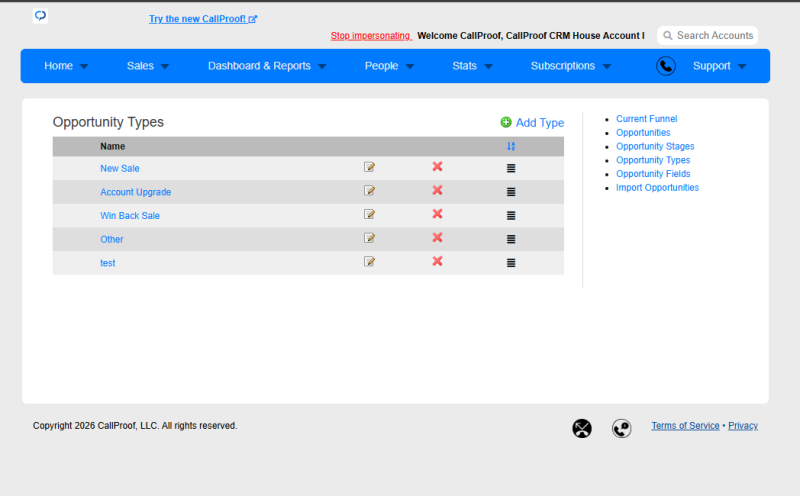The image size is (800, 496).
Task: Delete the Other opportunity type
Action: [437, 237]
